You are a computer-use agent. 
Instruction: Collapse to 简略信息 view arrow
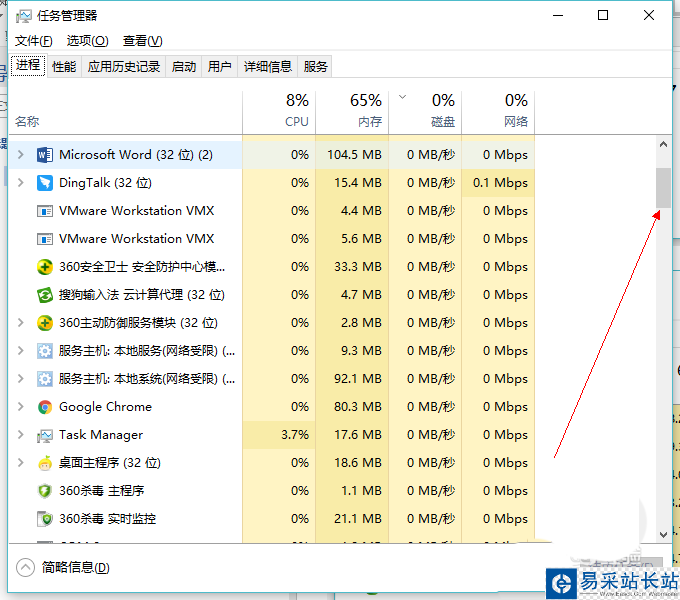(x=25, y=567)
